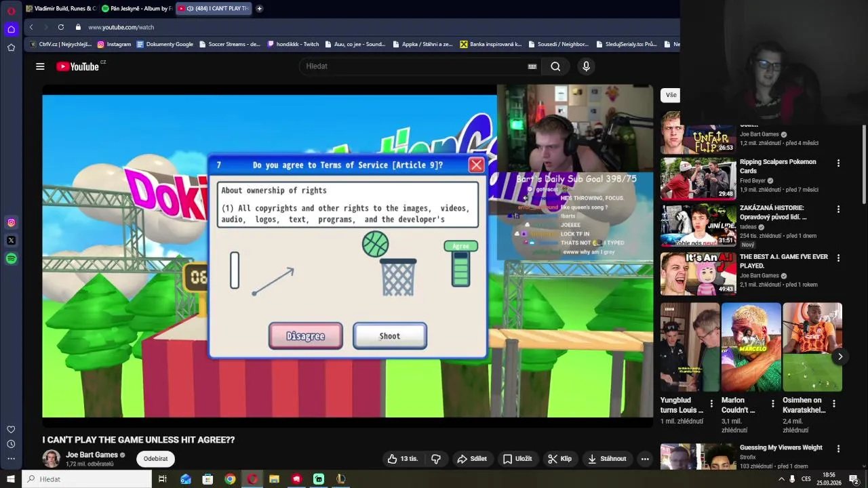Screen dimensions: 868x488
Task: Open a new browser tab
Action: click(x=259, y=9)
